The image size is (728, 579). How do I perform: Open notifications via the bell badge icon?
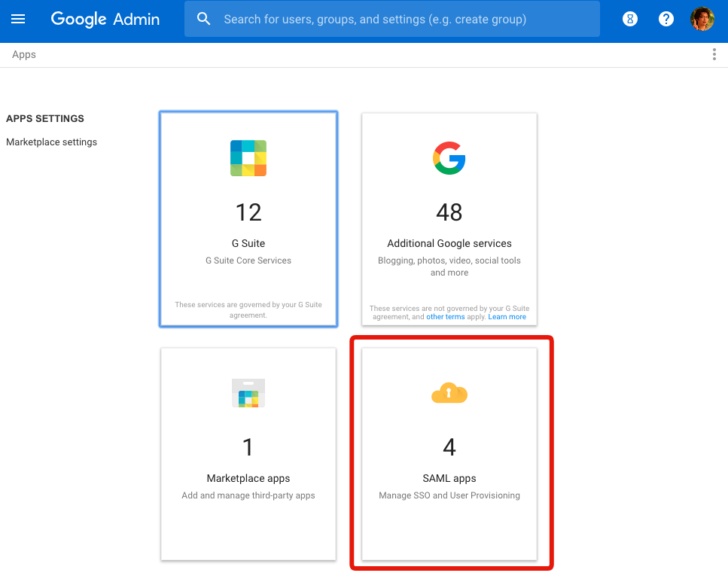[x=629, y=19]
